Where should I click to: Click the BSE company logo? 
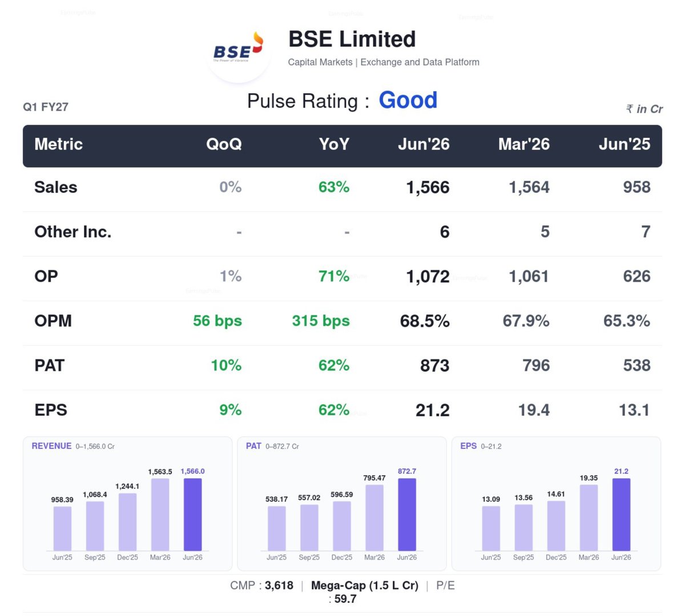(239, 50)
